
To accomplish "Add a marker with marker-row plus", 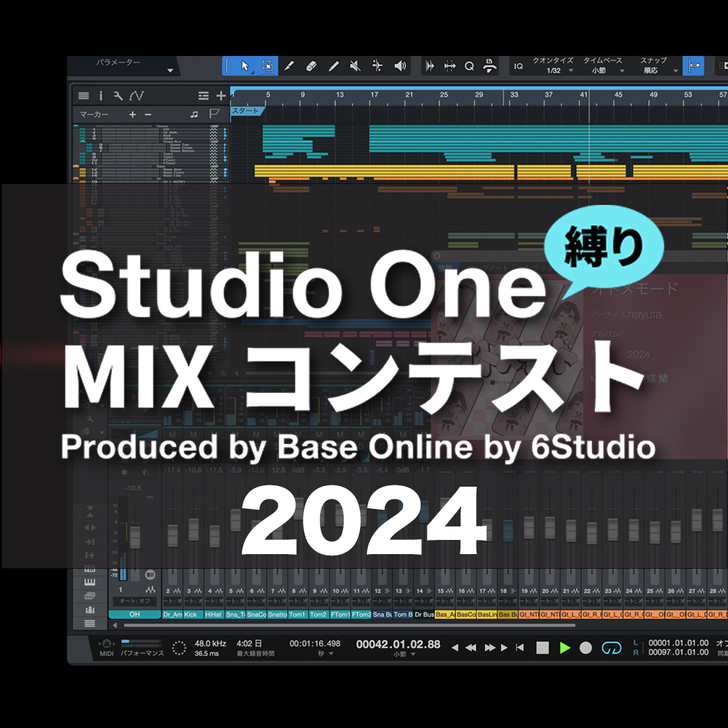I will click(x=132, y=114).
